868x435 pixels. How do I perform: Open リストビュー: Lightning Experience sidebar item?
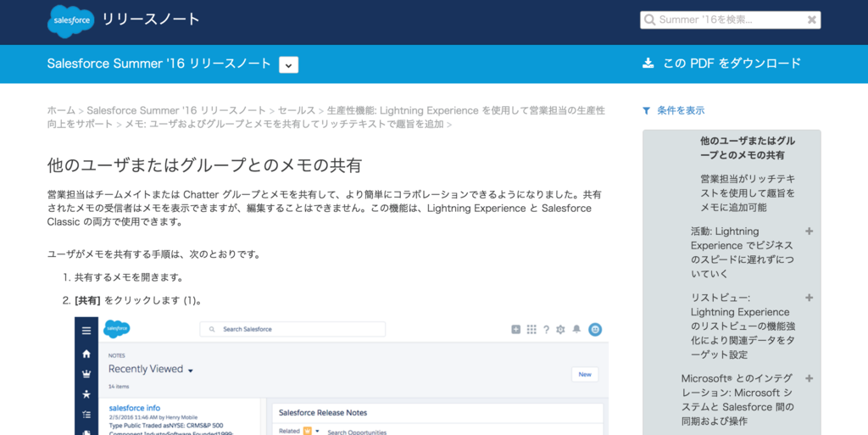point(743,326)
